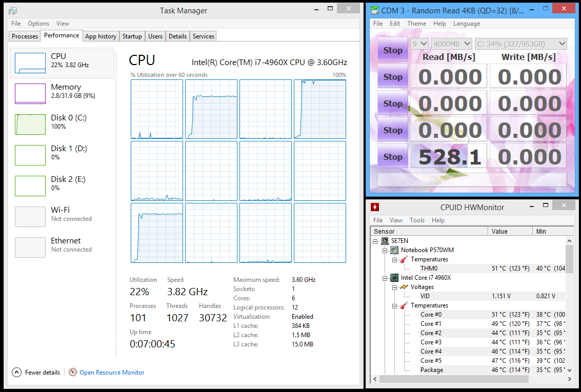This screenshot has height=392, width=581.
Task: Click the CrystalDiskMark title bar icon
Action: [x=375, y=10]
